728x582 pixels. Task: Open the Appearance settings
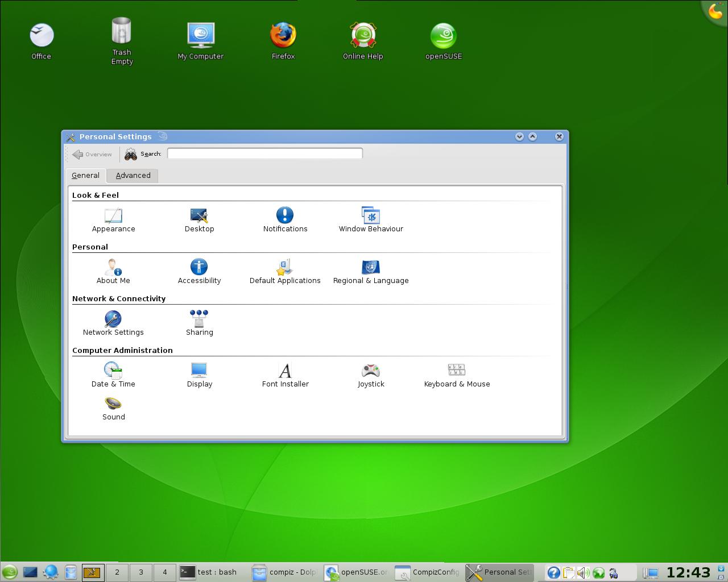click(113, 220)
